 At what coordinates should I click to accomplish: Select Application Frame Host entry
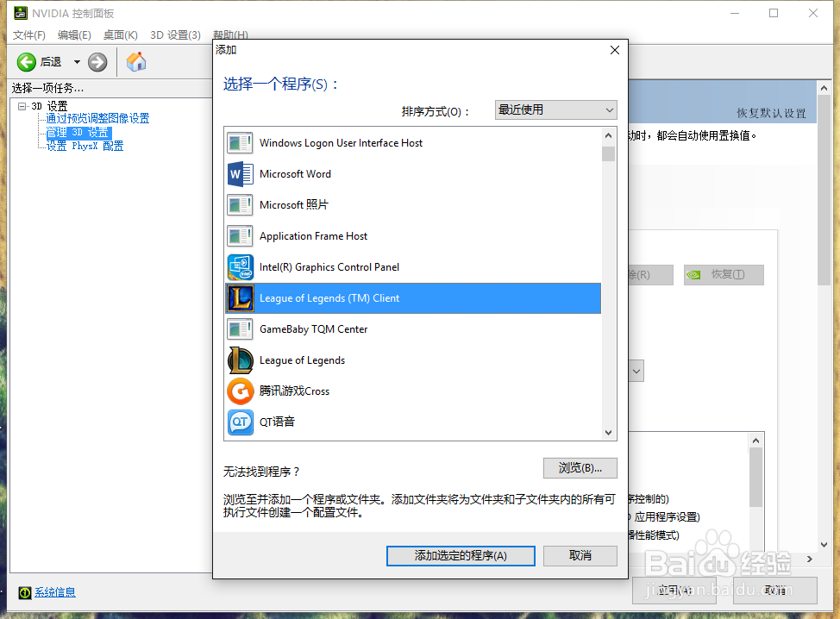pos(412,236)
